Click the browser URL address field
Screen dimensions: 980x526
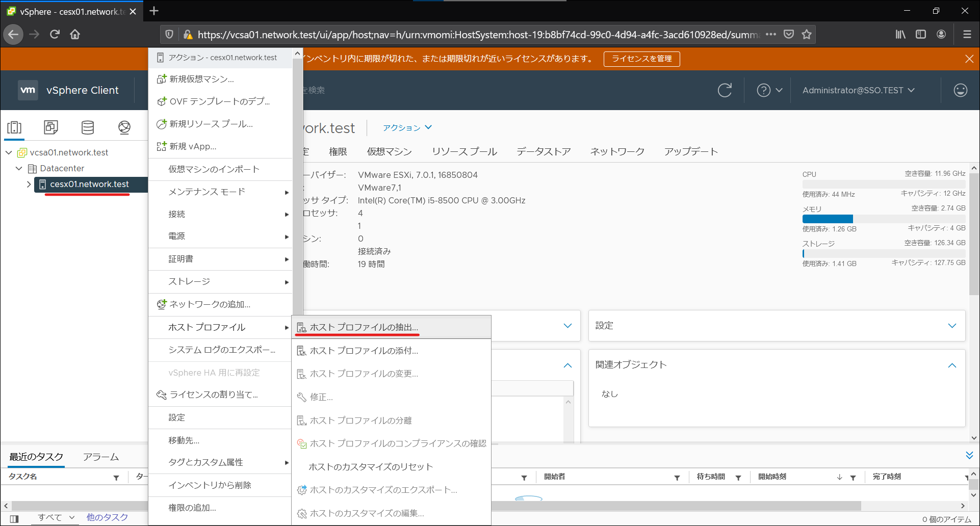477,34
